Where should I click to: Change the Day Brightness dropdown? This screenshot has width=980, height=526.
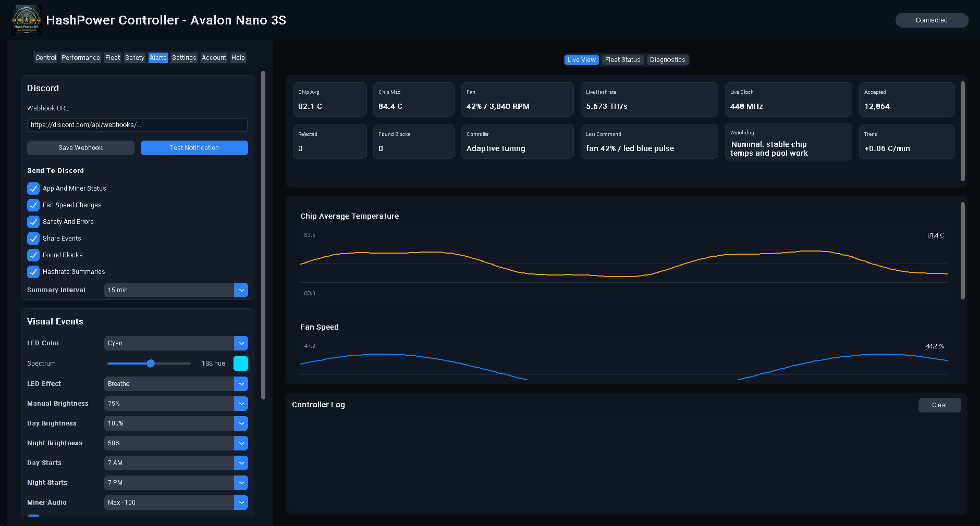tap(176, 423)
